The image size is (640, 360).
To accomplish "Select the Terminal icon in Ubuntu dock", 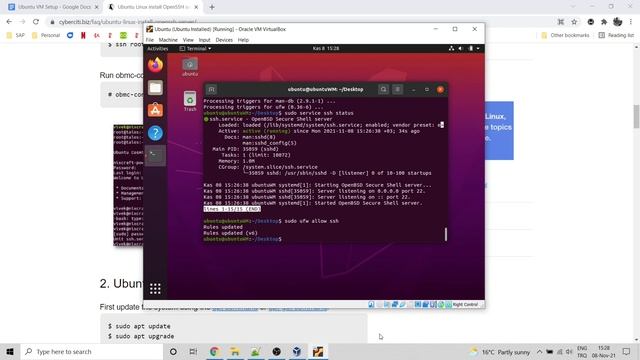I will [x=156, y=156].
